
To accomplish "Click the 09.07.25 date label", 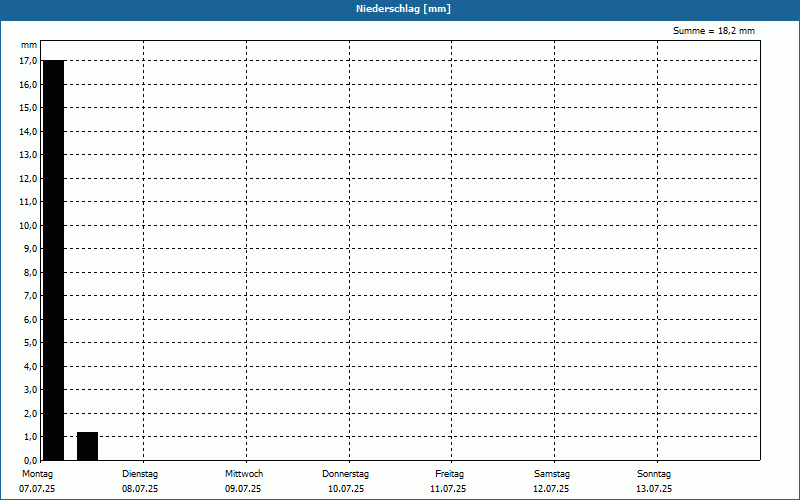I will 243,489.
